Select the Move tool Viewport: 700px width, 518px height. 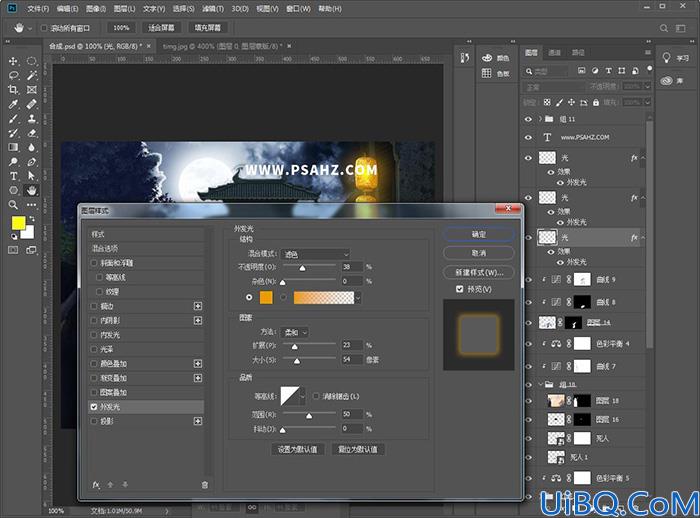tap(13, 61)
